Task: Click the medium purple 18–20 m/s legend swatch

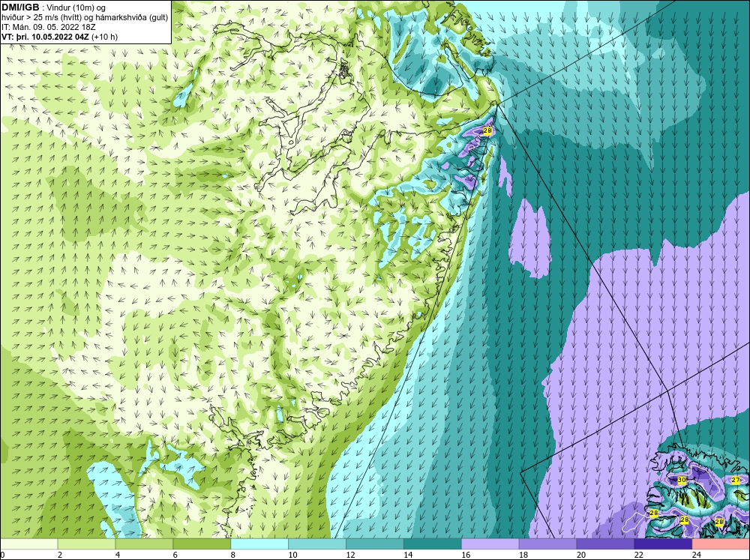Action: click(547, 544)
